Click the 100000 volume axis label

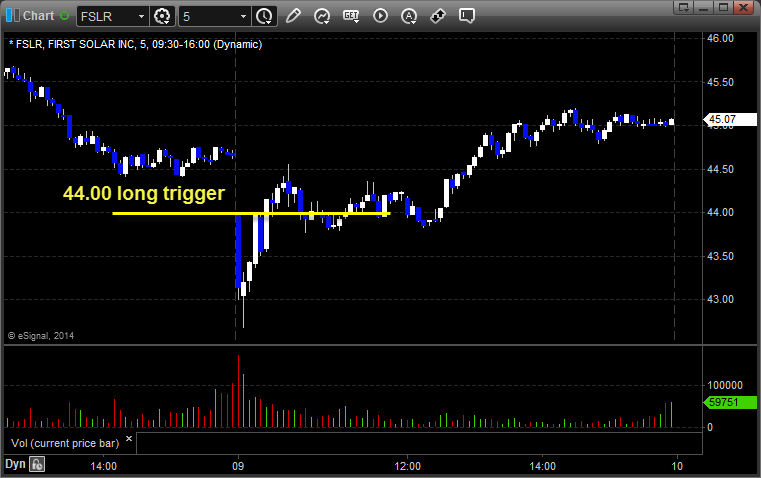point(725,385)
